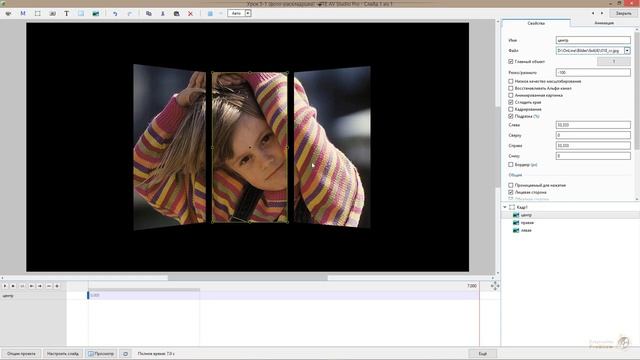Viewport: 640px width, 360px height.
Task: Click the Имя name field
Action: click(593, 40)
